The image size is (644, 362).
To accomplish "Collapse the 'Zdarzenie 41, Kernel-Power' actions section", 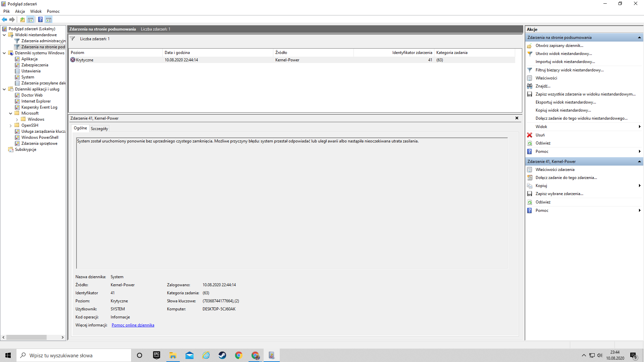I will (639, 162).
